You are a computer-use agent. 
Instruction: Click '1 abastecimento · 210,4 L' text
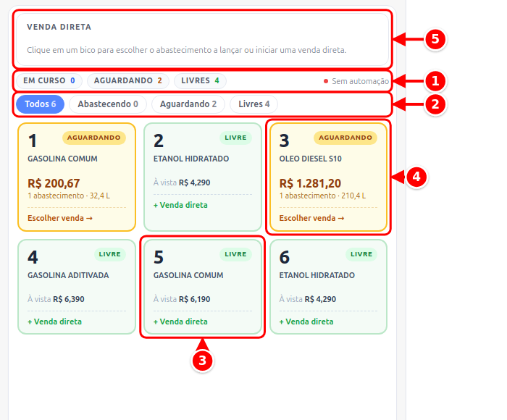point(322,196)
